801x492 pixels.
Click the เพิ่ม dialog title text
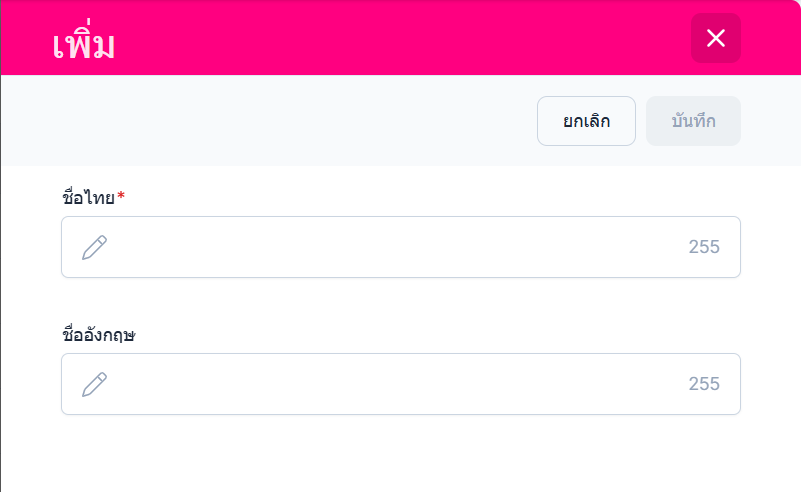pyautogui.click(x=84, y=44)
